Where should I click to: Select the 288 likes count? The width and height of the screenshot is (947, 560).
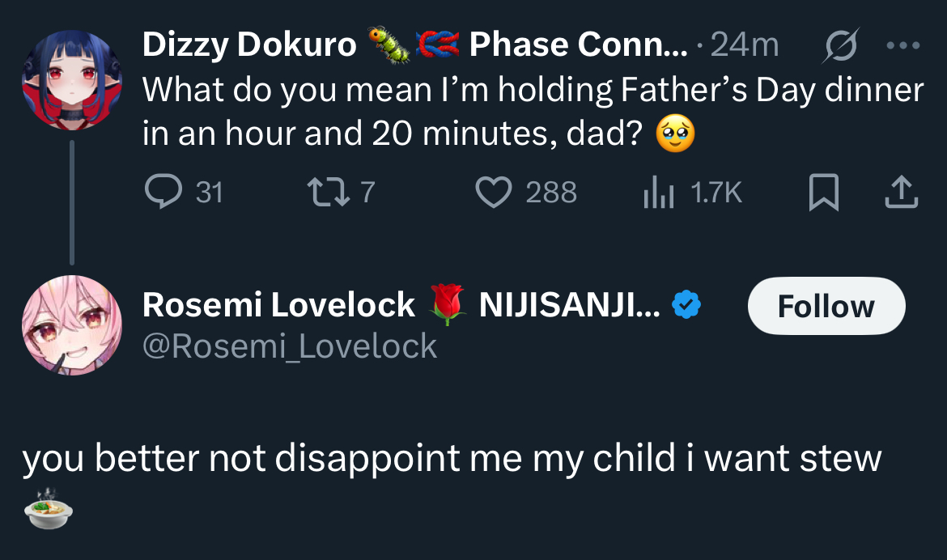point(550,193)
